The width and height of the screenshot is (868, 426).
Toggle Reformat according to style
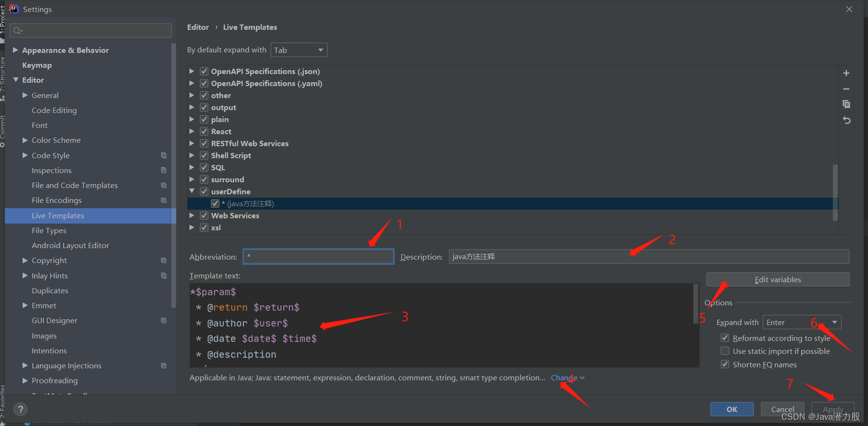pos(725,338)
